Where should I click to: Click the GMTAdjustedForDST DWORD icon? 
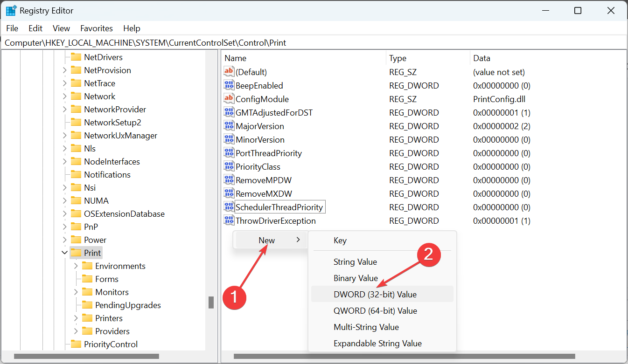click(x=229, y=112)
